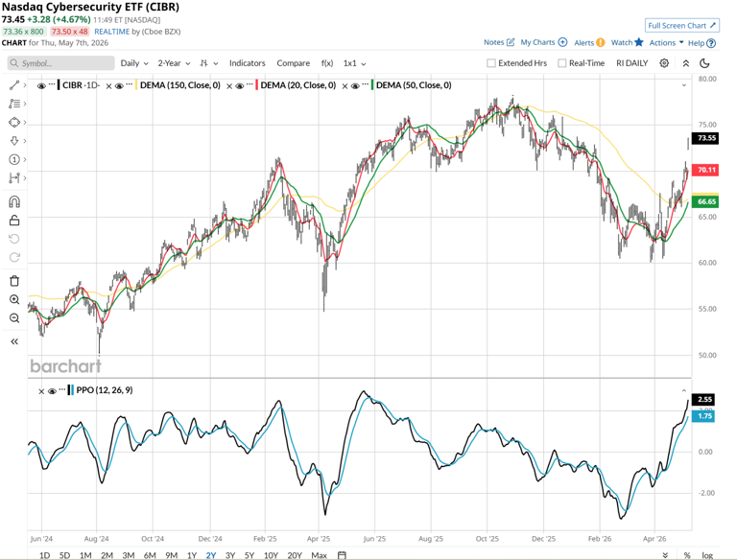Open Full Screen Chart
The image size is (737, 560).
tap(682, 25)
